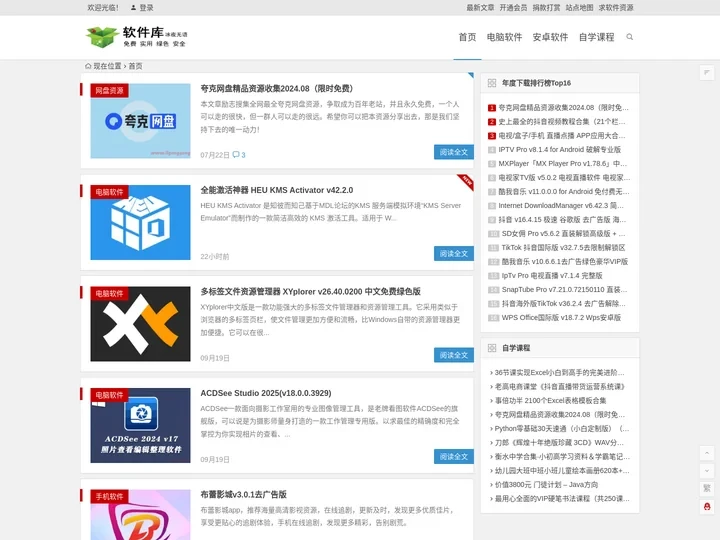Viewport: 720px width, 540px height.
Task: Click 最新文章 in top bar
Action: (480, 8)
